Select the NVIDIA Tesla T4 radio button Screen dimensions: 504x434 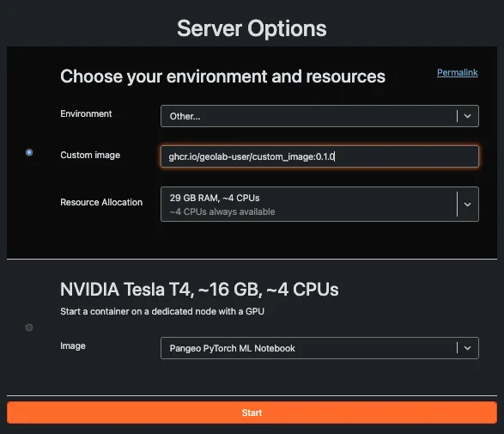point(29,327)
